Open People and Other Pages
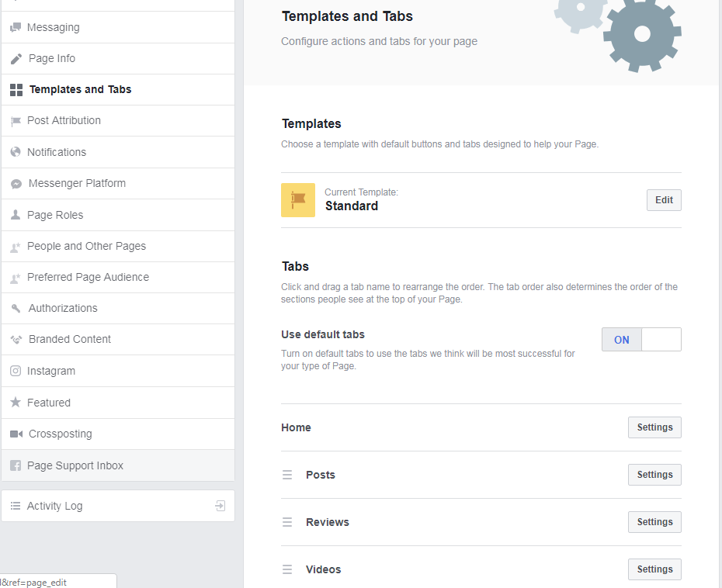This screenshot has width=722, height=588. click(x=118, y=247)
